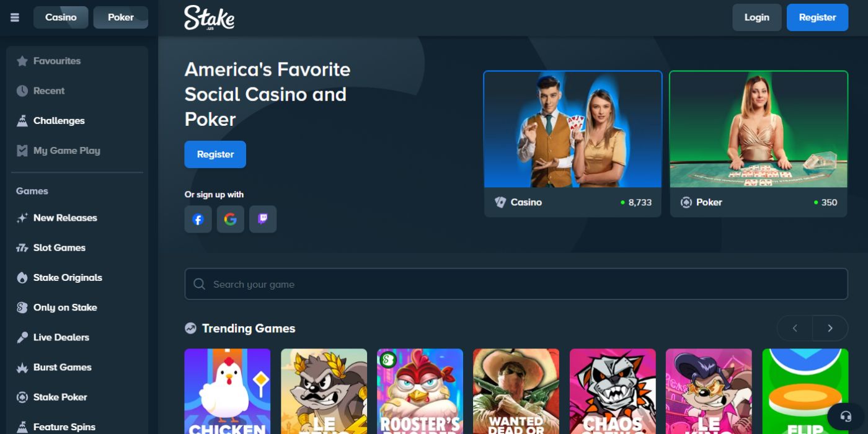Viewport: 868px width, 434px height.
Task: Open the live support headset icon
Action: 846,415
